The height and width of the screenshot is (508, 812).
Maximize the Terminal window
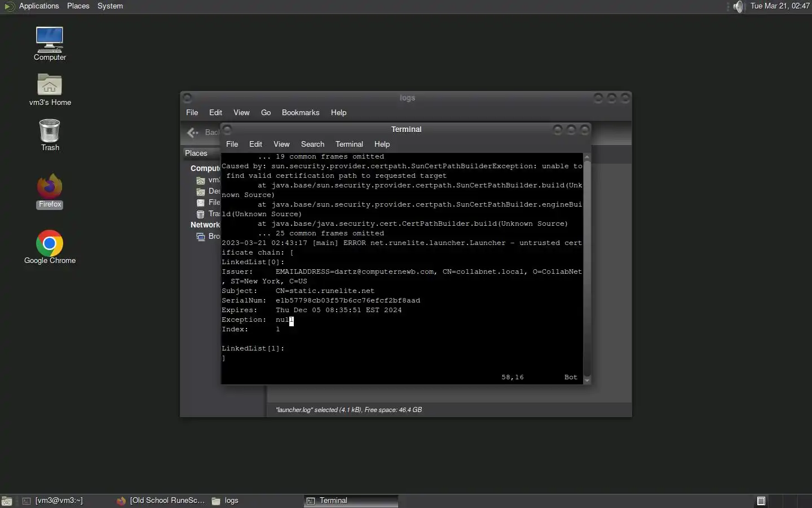(571, 130)
